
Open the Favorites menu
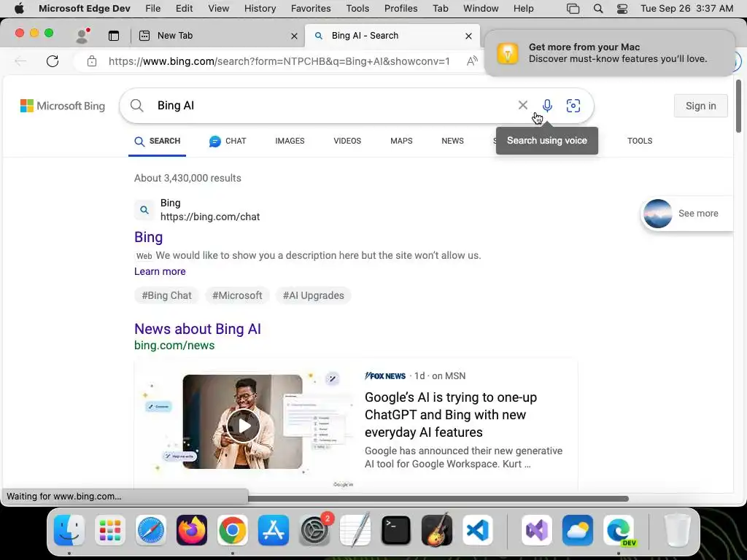coord(311,9)
